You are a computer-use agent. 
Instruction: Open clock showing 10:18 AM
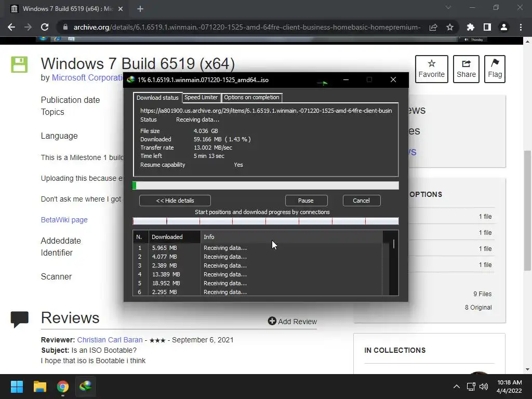(x=509, y=387)
